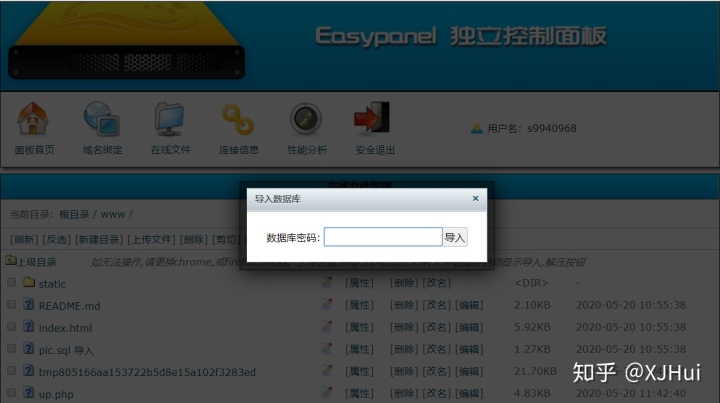The image size is (720, 403).
Task: Click the 2.10KB size of README.md
Action: pyautogui.click(x=532, y=305)
